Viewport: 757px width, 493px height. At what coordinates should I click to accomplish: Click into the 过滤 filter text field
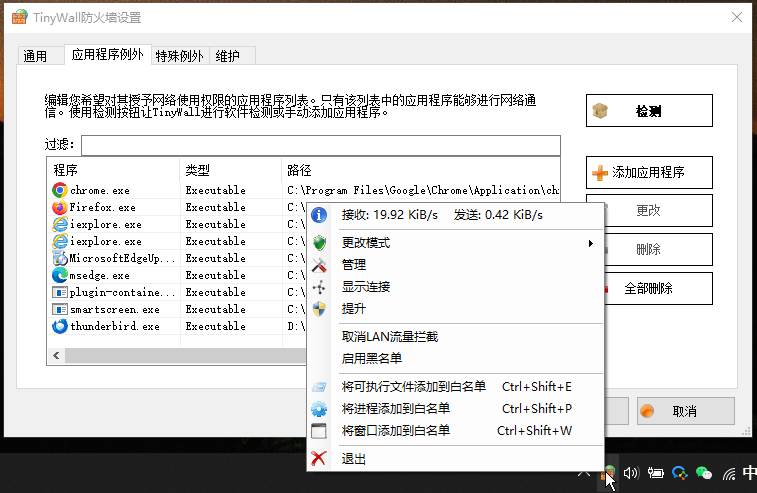[x=320, y=145]
